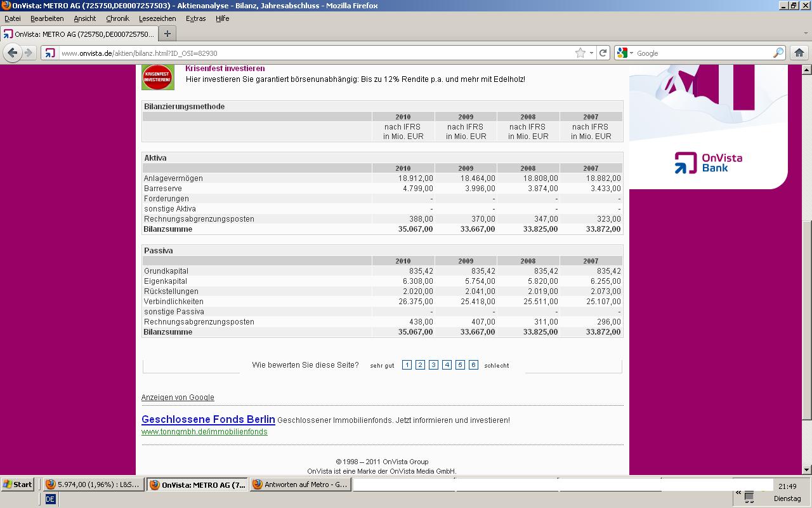Click the URL address bar
812x508 pixels.
(317, 53)
